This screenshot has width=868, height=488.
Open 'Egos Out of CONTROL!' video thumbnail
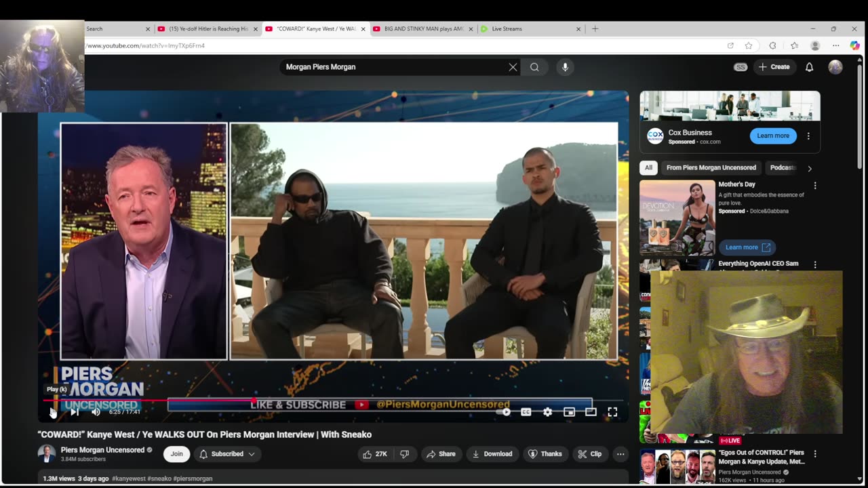(677, 466)
